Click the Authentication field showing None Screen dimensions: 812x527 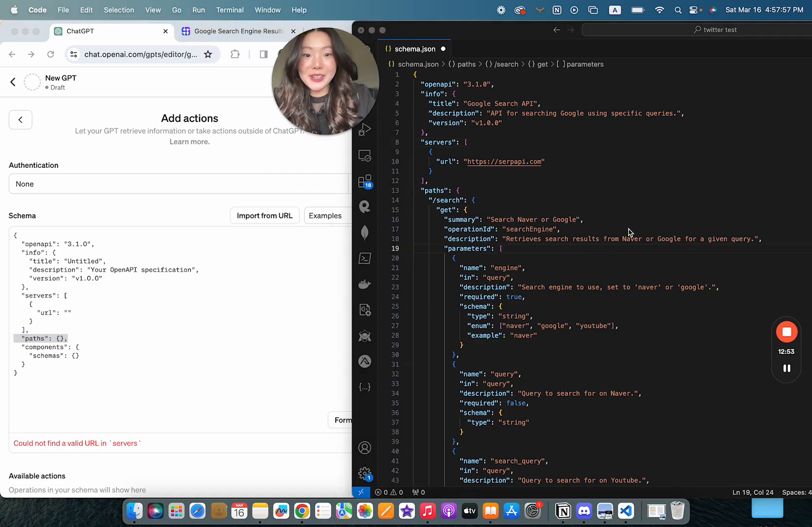(x=180, y=184)
